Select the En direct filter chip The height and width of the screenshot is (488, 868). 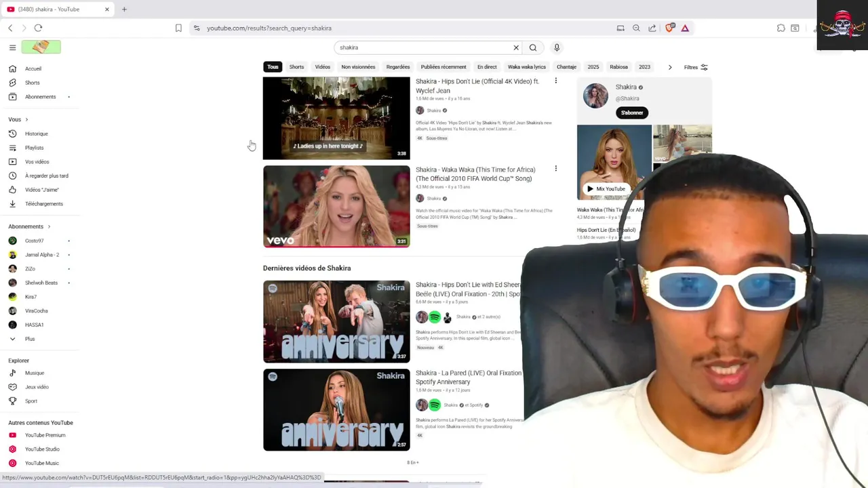coord(487,67)
